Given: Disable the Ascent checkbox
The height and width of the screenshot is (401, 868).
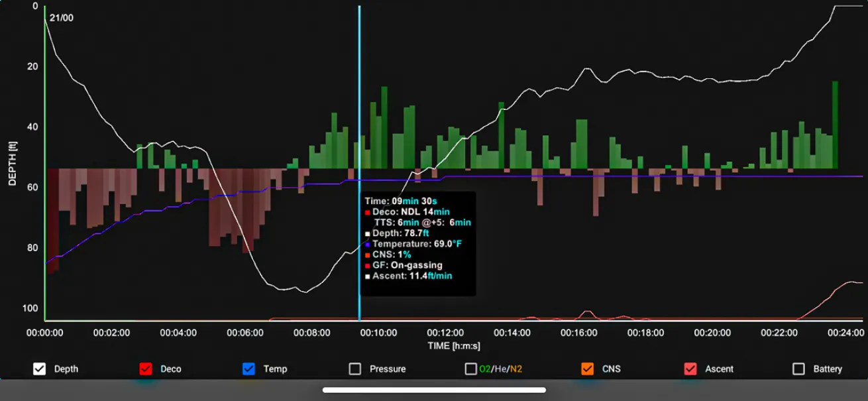Looking at the screenshot, I should (690, 369).
